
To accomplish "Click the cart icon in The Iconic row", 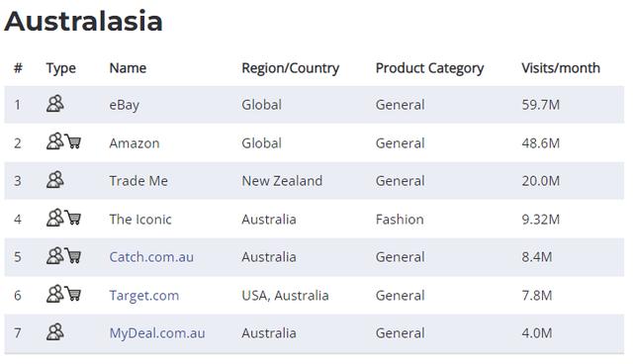I will [x=73, y=218].
